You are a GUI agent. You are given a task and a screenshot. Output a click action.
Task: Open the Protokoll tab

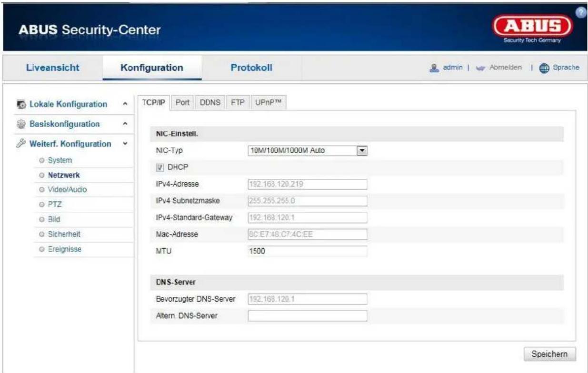pos(251,68)
